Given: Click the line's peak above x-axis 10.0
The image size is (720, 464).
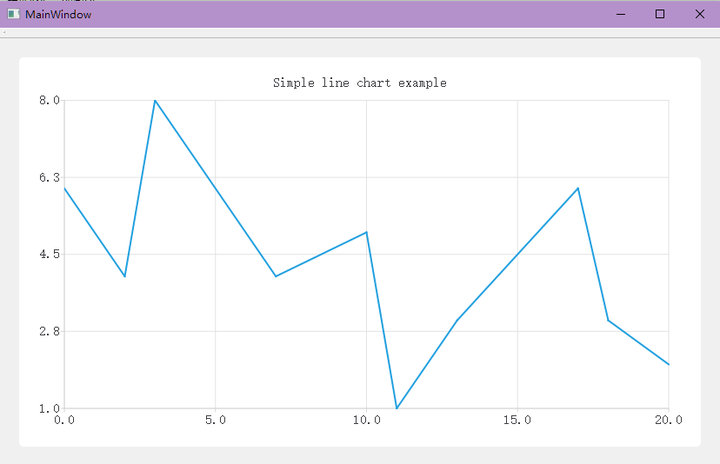Looking at the screenshot, I should point(366,232).
